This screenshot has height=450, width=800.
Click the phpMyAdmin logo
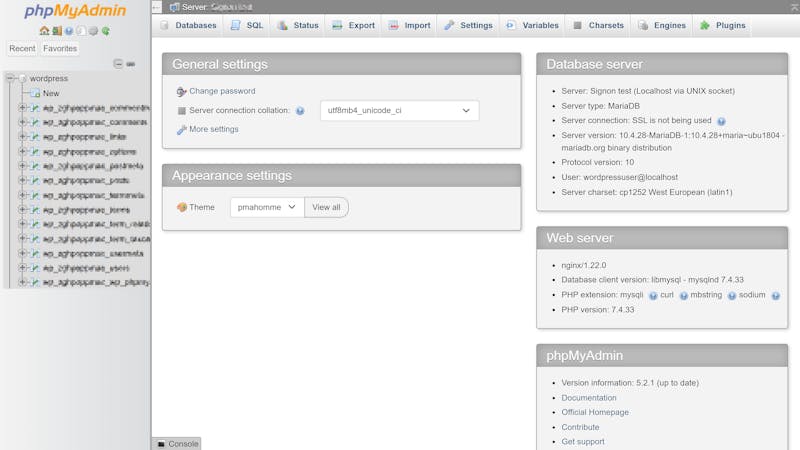tap(75, 11)
